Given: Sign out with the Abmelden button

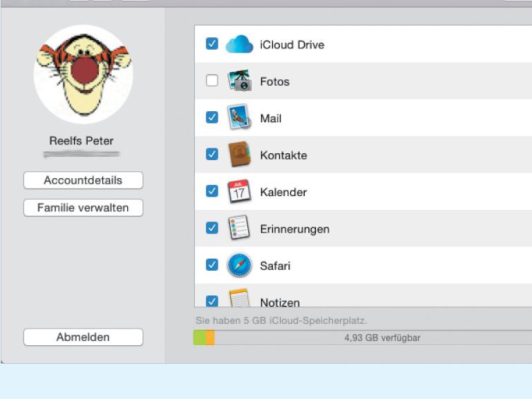Looking at the screenshot, I should [83, 338].
